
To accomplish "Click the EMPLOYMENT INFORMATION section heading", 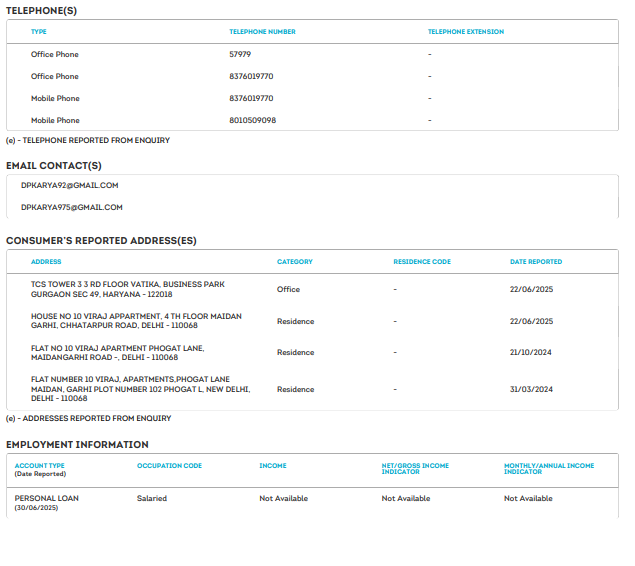I will pyautogui.click(x=77, y=444).
